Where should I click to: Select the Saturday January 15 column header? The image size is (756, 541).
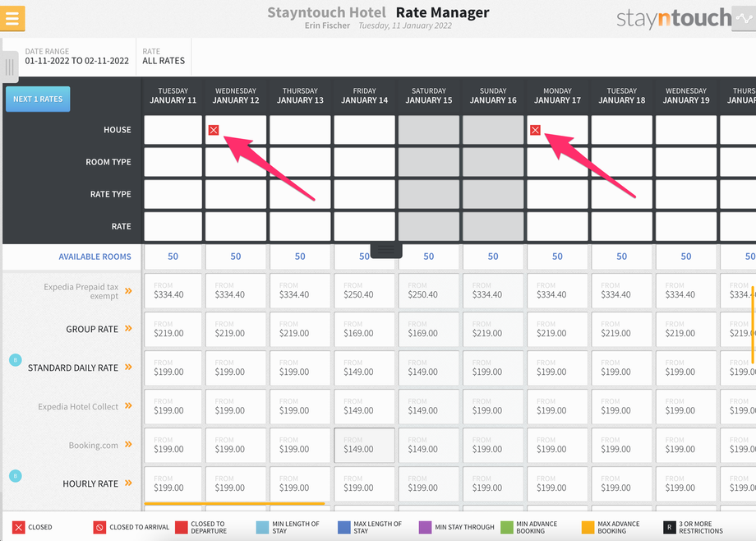point(429,95)
